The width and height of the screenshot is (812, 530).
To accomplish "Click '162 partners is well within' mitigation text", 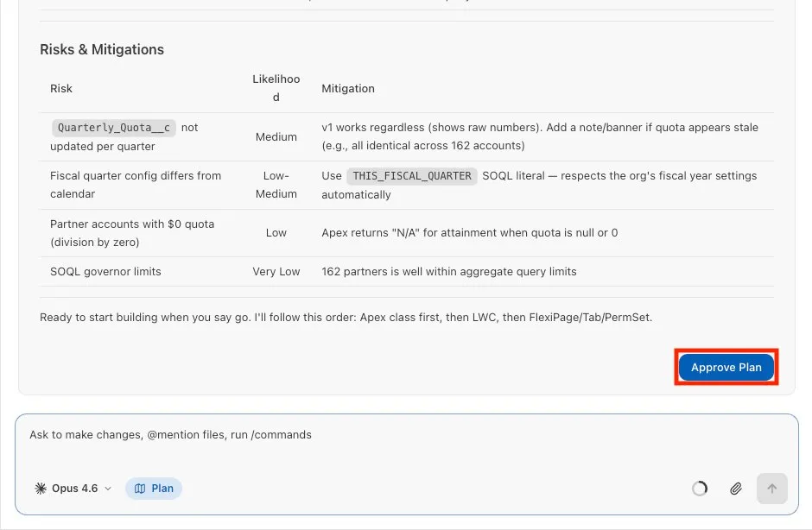I will pos(449,271).
